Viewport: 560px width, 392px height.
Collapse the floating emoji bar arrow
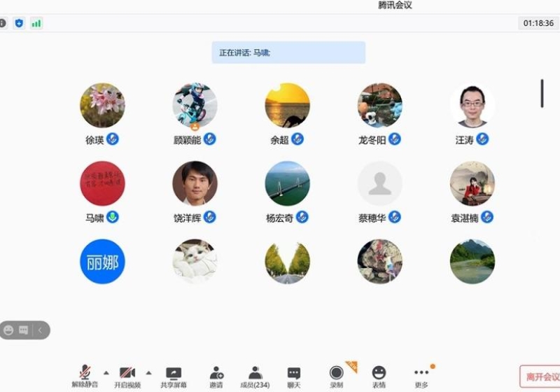click(40, 330)
